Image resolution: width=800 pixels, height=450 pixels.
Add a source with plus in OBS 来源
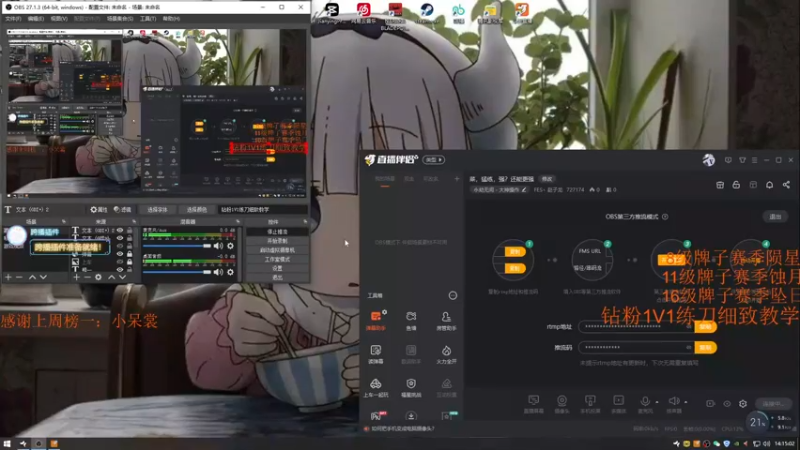[x=76, y=277]
